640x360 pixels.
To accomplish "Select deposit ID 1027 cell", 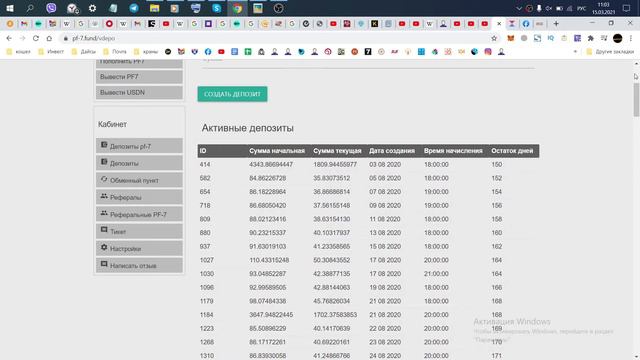I will tap(207, 260).
